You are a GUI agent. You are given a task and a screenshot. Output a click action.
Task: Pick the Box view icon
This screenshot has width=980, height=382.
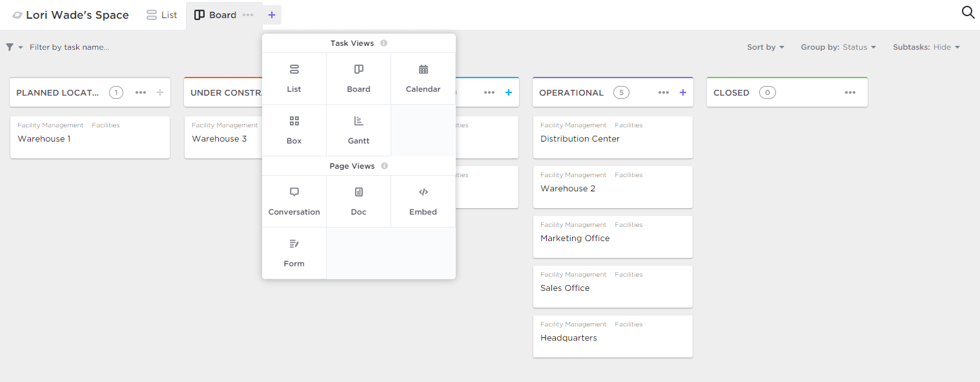(x=294, y=122)
